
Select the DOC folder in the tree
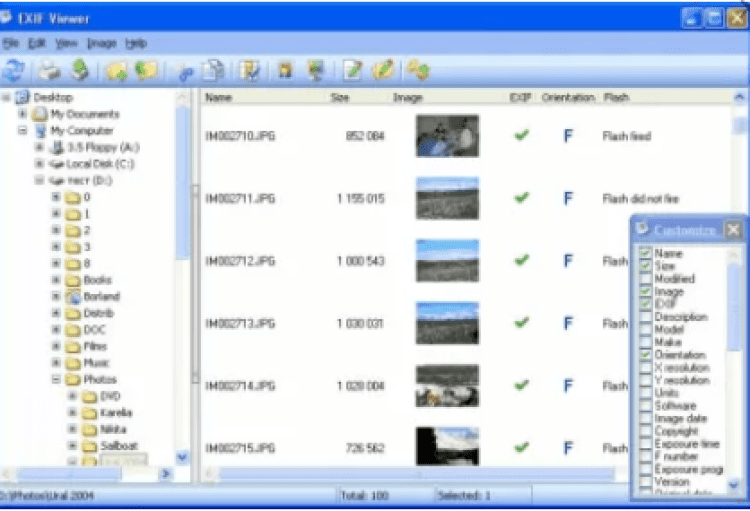(x=94, y=330)
